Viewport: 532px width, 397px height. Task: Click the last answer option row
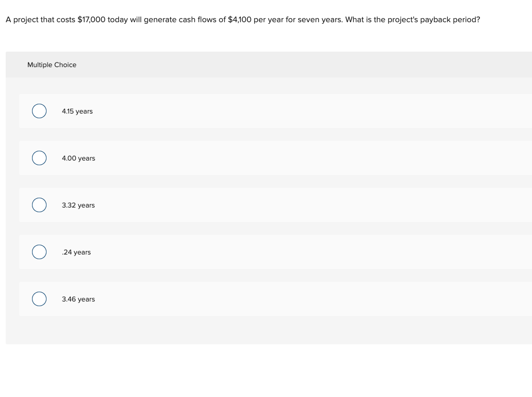pyautogui.click(x=258, y=299)
